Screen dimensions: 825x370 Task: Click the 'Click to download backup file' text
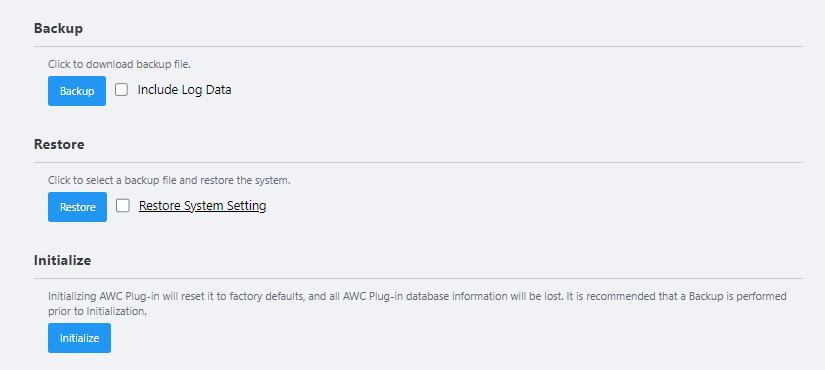pos(119,65)
